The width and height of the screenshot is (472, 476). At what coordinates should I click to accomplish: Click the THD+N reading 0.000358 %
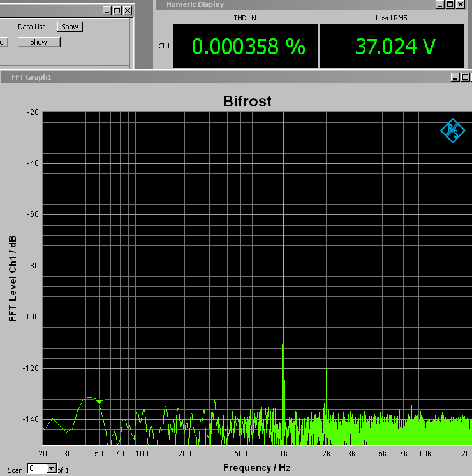click(248, 47)
